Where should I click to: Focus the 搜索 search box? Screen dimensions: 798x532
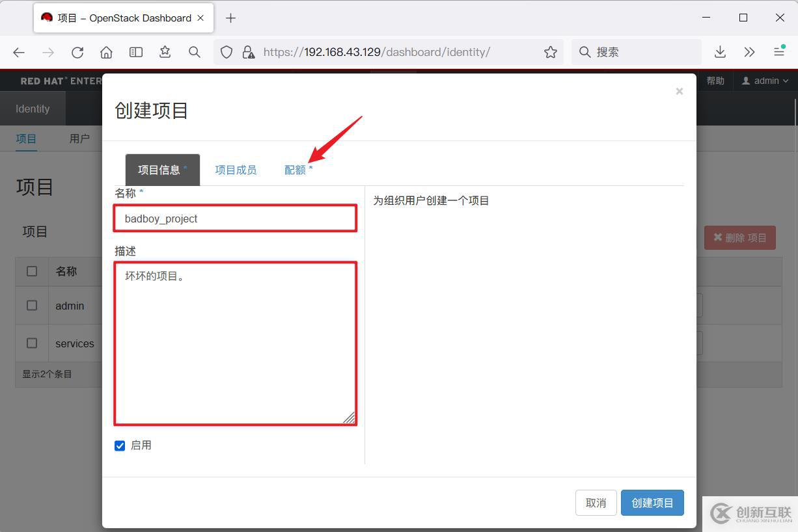point(637,52)
